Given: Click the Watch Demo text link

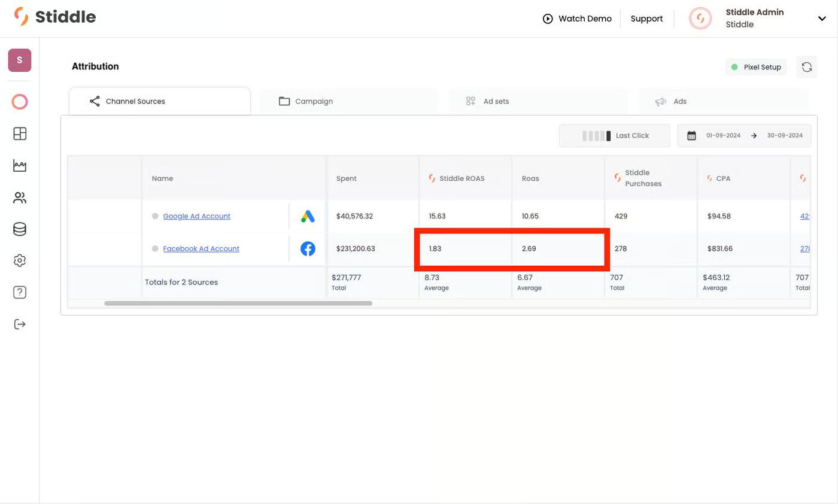Looking at the screenshot, I should 585,19.
